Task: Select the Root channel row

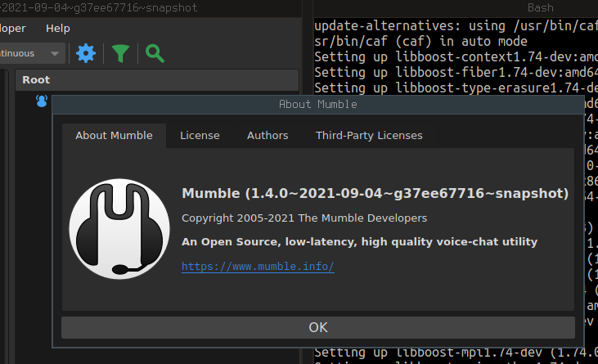Action: point(157,79)
